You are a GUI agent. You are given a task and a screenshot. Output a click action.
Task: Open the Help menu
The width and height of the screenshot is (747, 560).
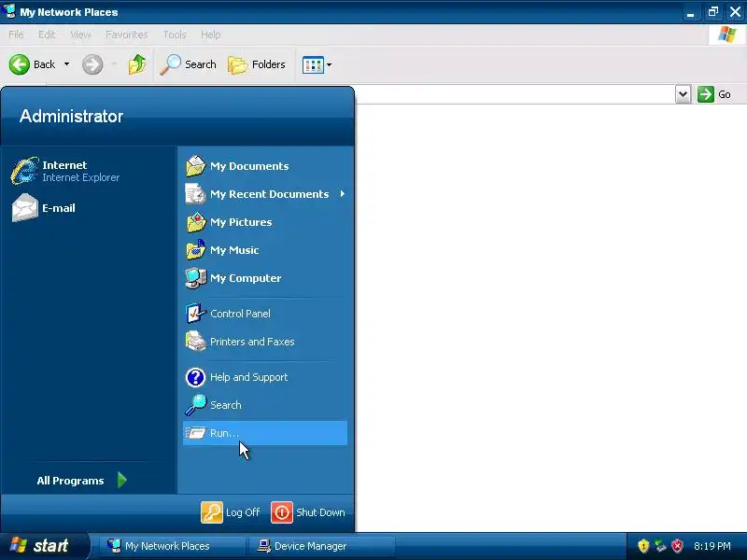point(211,35)
